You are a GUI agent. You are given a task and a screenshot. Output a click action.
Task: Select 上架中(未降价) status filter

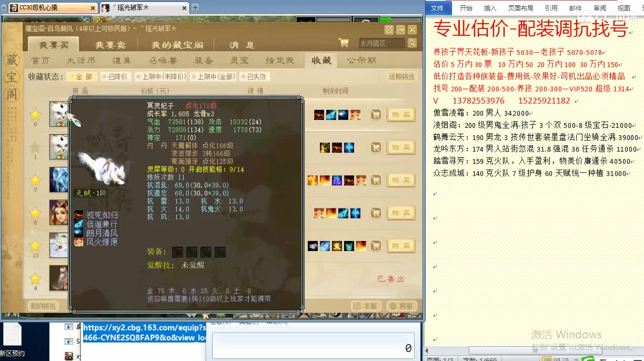point(161,76)
